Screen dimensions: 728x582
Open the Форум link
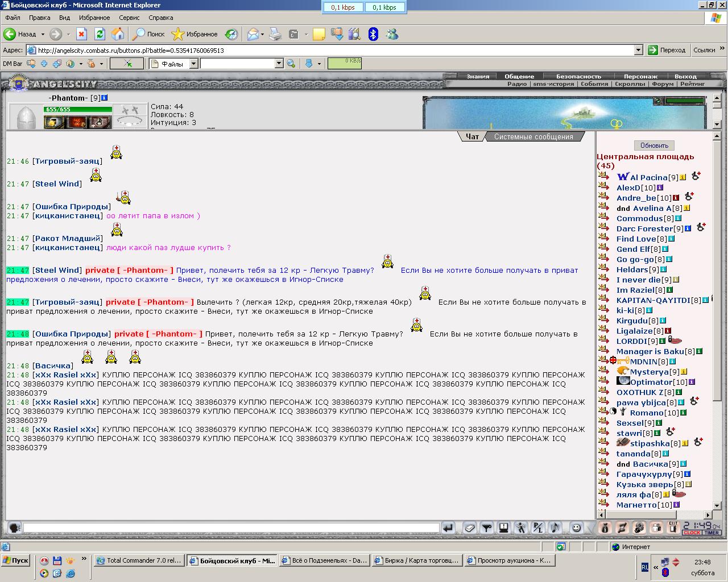point(663,84)
